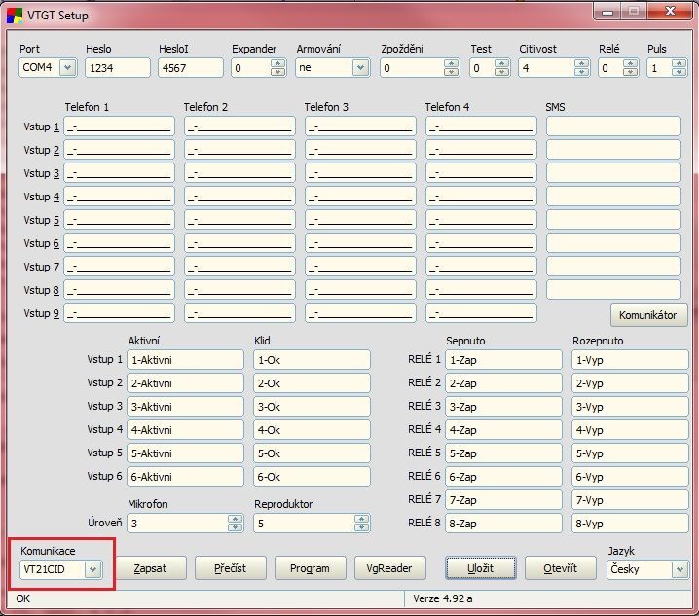Screen dimensions: 699x616
Task: Click the RELÉ 1 Sepnuto text field
Action: pyautogui.click(x=502, y=360)
